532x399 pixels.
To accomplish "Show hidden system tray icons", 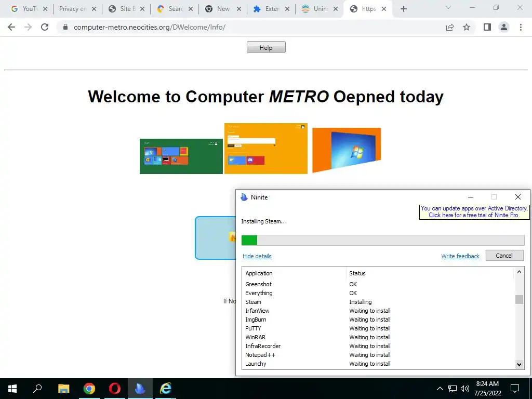I will pyautogui.click(x=440, y=389).
